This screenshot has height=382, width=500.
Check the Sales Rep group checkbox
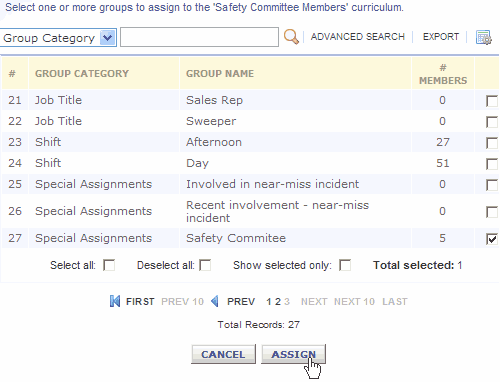492,101
